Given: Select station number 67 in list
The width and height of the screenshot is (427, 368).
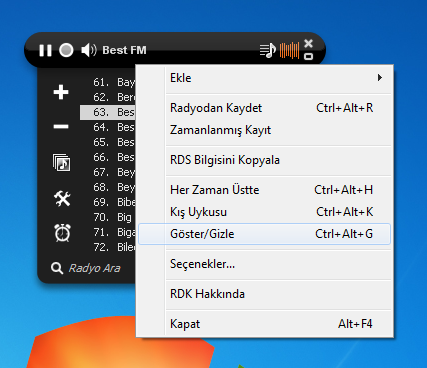Looking at the screenshot, I should (108, 172).
